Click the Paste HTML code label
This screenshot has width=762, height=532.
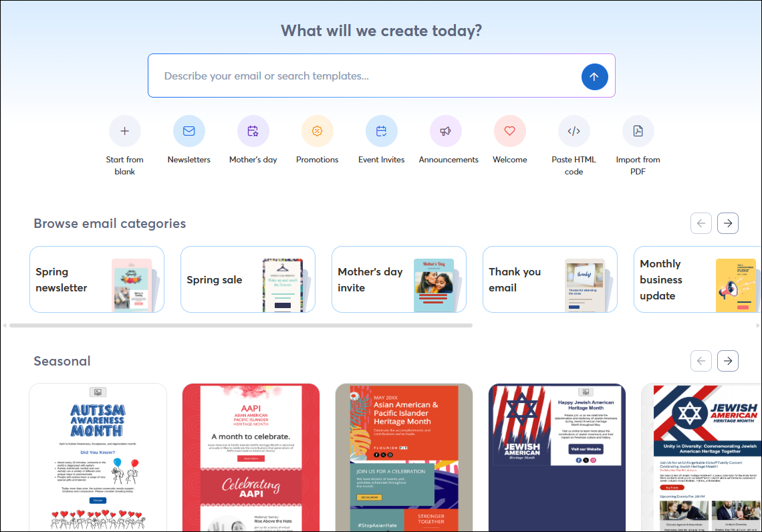(x=574, y=166)
